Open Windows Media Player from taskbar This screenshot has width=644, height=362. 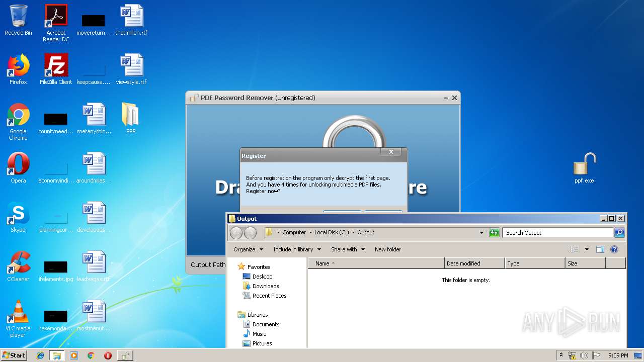pyautogui.click(x=74, y=355)
